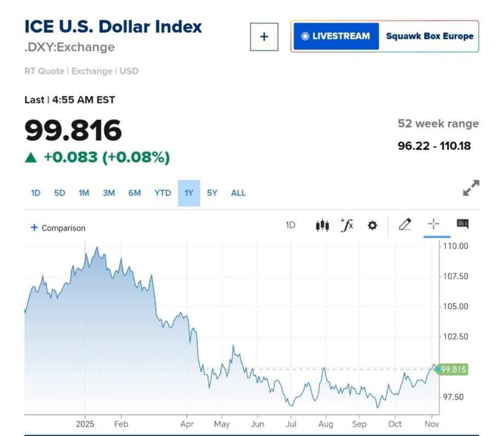Image resolution: width=504 pixels, height=436 pixels.
Task: Select the 5D range tab
Action: [x=59, y=193]
